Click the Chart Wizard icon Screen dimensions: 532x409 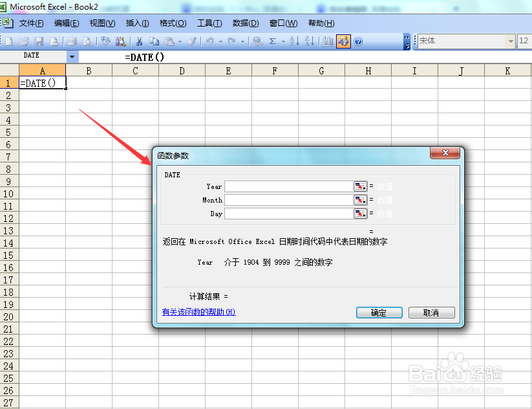click(x=328, y=41)
